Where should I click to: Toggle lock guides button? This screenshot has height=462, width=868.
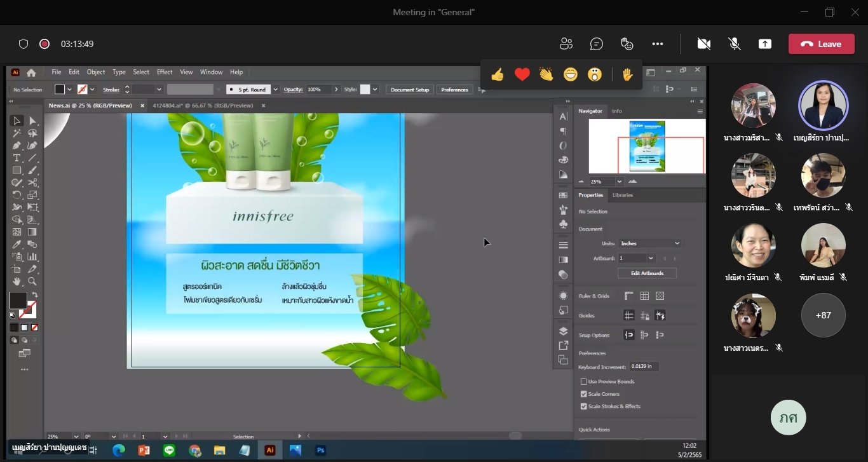tap(644, 315)
